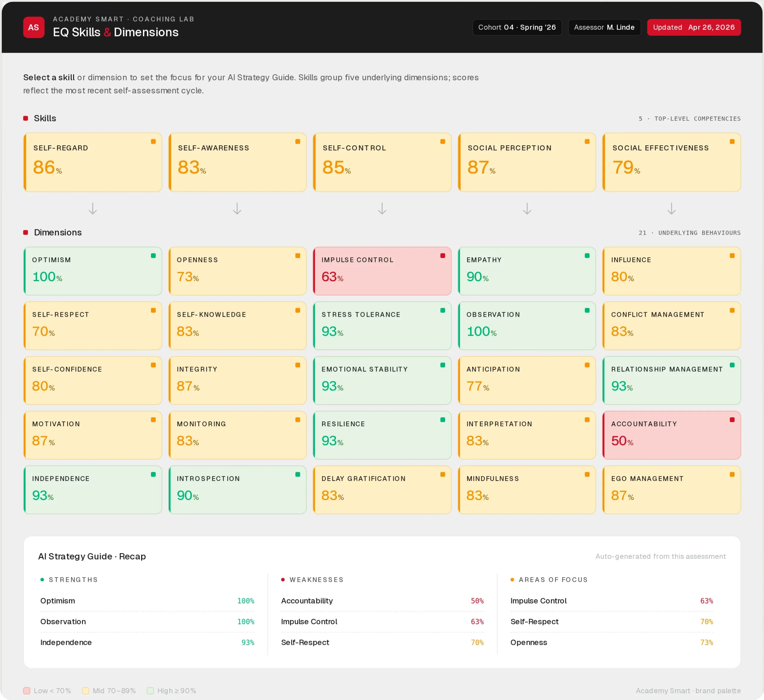Click red indicator square on Impulse Control card
Image resolution: width=764 pixels, height=700 pixels.
[442, 256]
